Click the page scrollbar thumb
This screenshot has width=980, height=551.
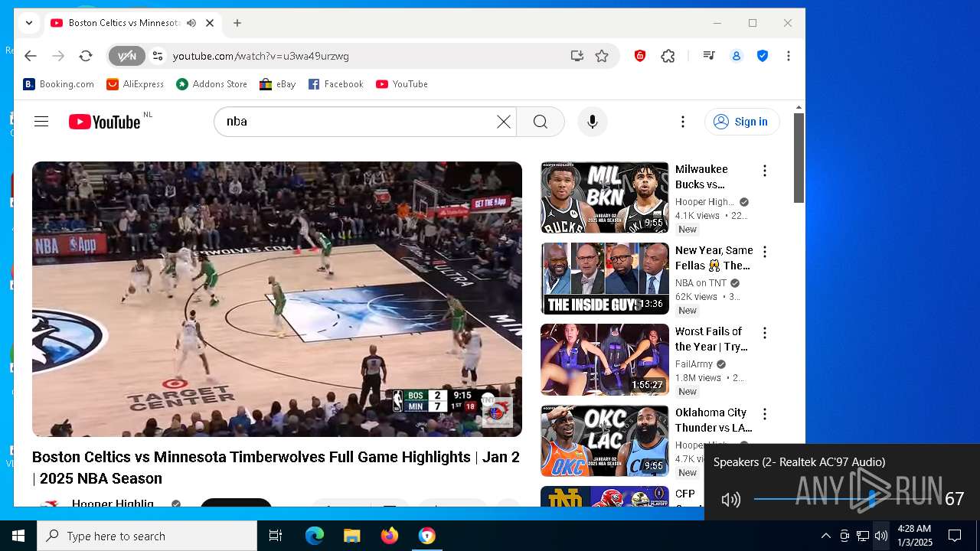(x=799, y=158)
